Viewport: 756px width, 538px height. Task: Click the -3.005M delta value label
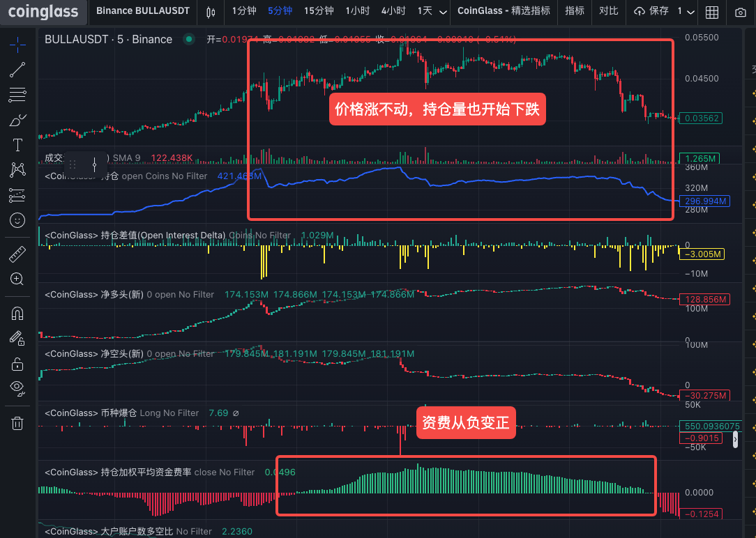point(702,254)
